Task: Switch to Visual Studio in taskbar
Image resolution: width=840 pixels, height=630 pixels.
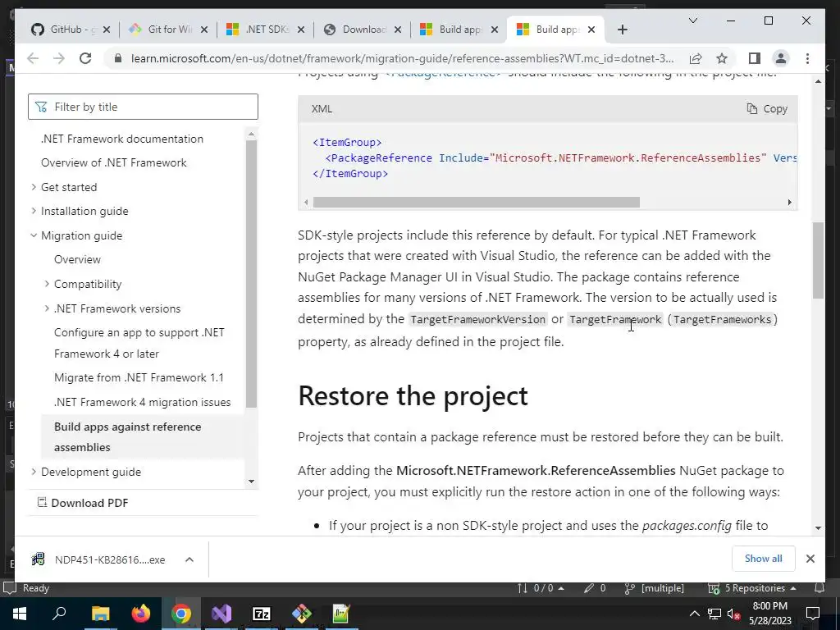Action: (x=221, y=614)
